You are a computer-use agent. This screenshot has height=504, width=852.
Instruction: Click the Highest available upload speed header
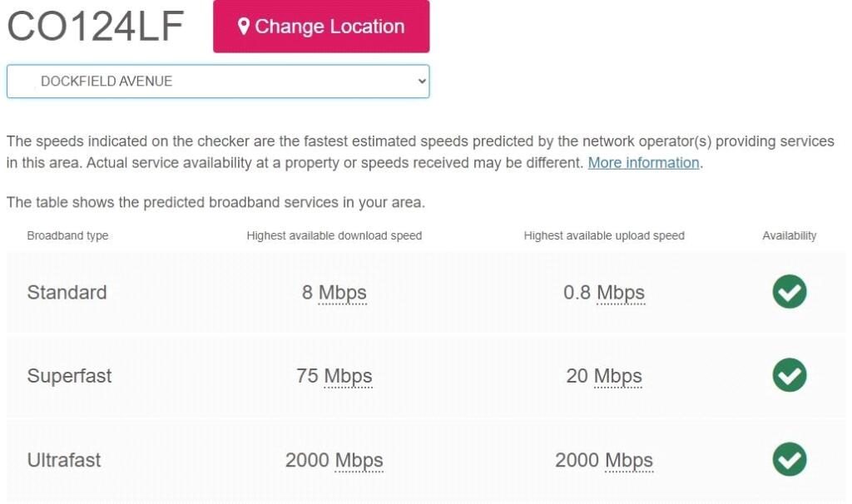pyautogui.click(x=605, y=235)
